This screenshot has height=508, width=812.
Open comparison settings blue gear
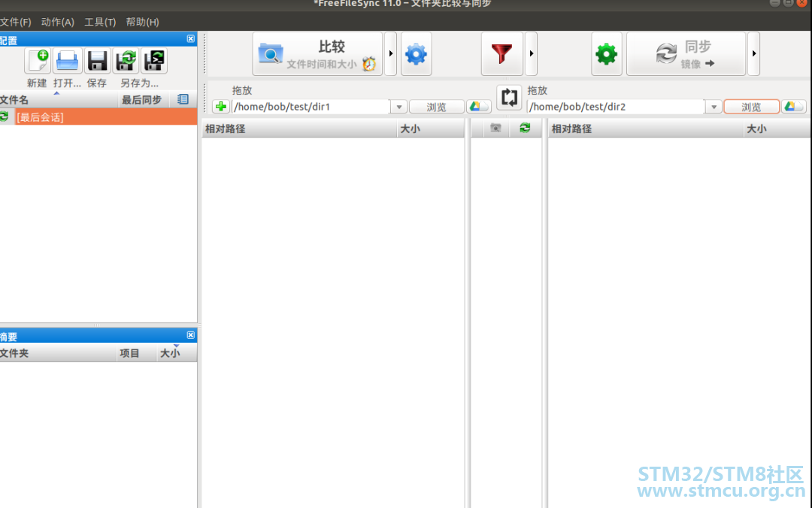click(x=416, y=54)
